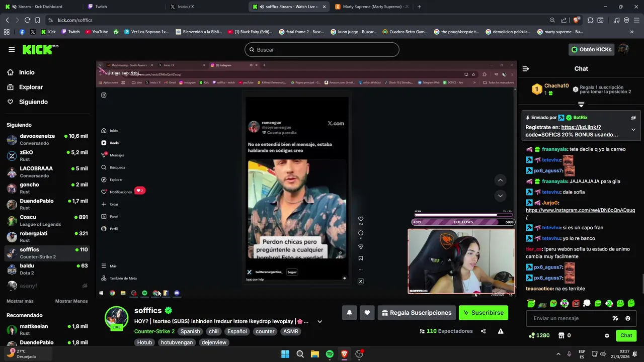
Task: Expand the pinned BotRix message
Action: [x=633, y=130]
